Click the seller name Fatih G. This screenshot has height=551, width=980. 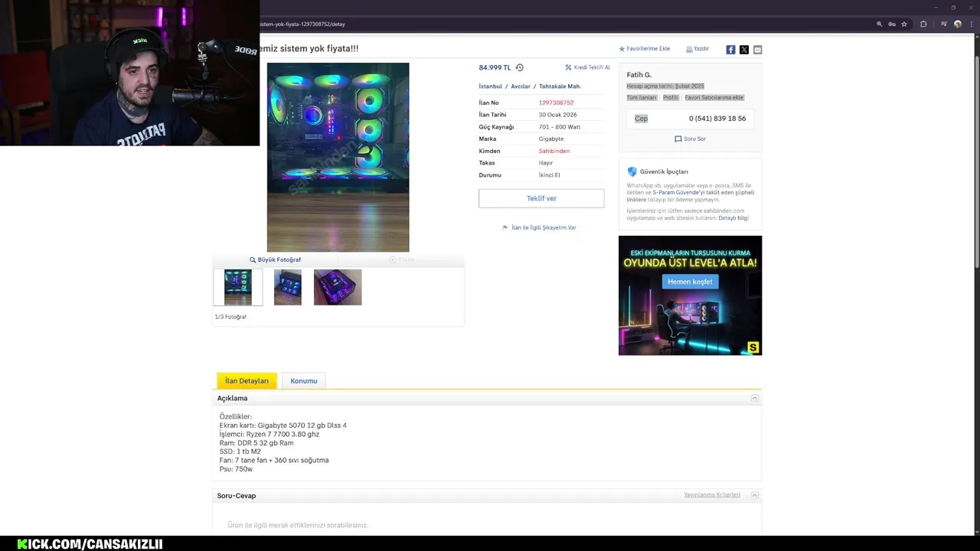pos(639,74)
